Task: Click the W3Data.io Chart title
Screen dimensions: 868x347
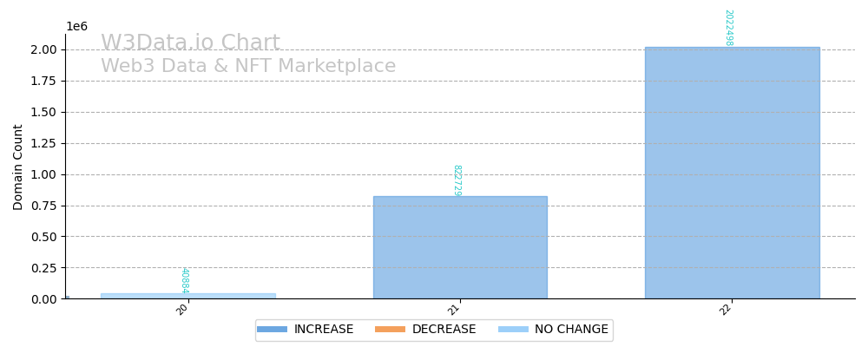Action: coord(190,43)
